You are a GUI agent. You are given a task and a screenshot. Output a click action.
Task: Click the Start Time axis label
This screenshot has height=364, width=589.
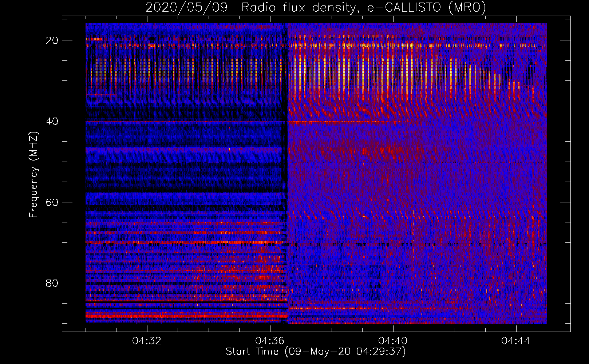click(x=315, y=352)
